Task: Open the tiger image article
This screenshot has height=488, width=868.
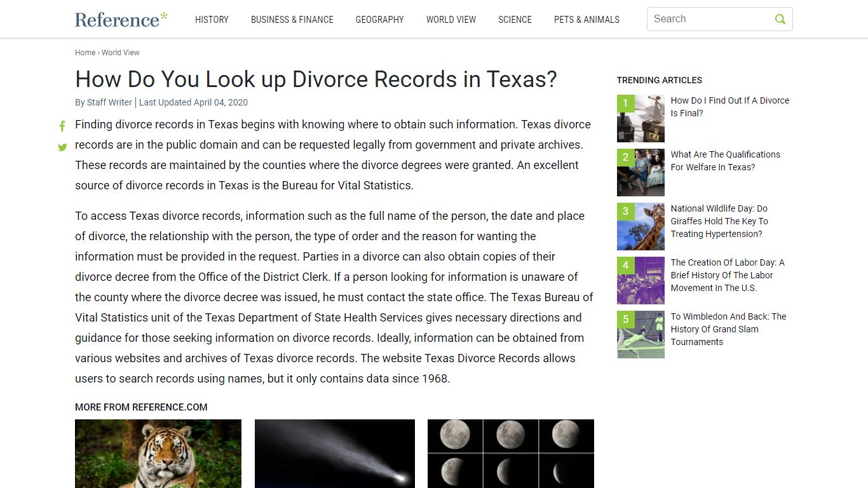Action: (x=158, y=454)
